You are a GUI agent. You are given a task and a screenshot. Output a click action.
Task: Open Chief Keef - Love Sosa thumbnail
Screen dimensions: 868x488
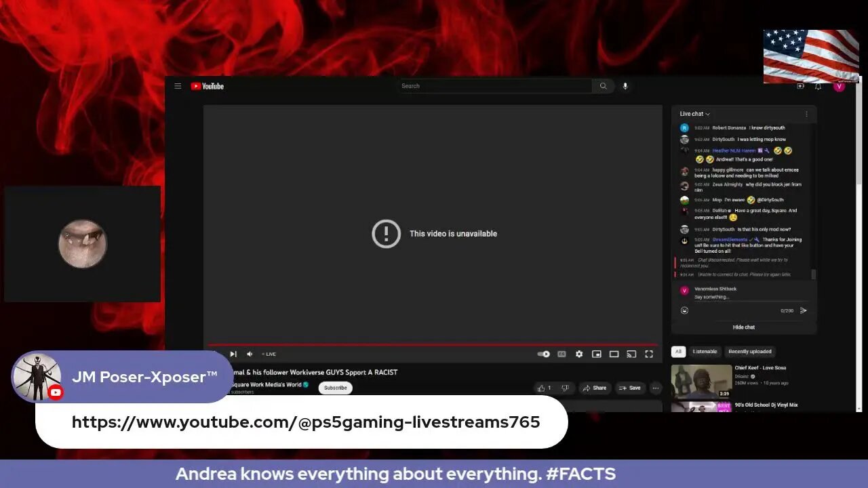coord(701,382)
